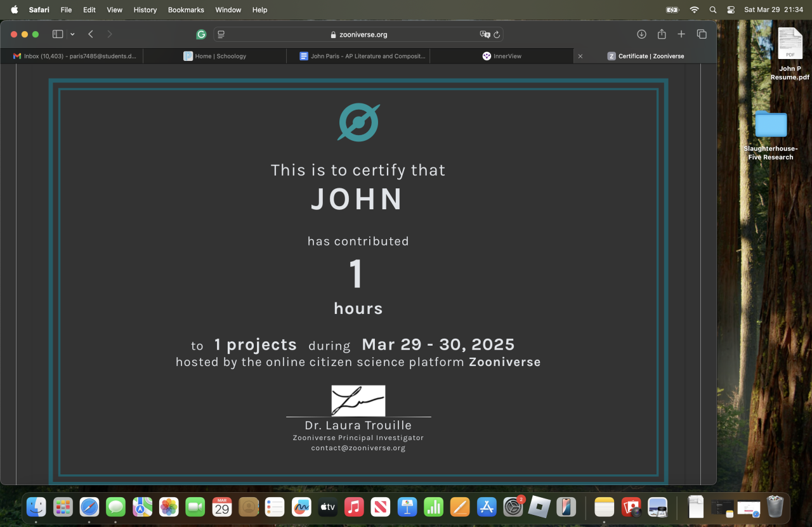Click 'Zooniverse Principal Investigator' title text
This screenshot has width=812, height=527.
[x=358, y=438]
